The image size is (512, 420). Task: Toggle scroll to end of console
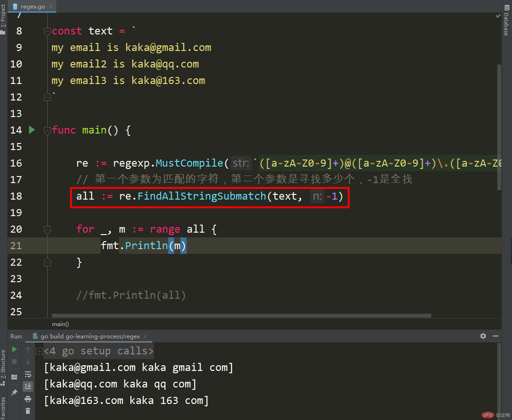pyautogui.click(x=28, y=386)
